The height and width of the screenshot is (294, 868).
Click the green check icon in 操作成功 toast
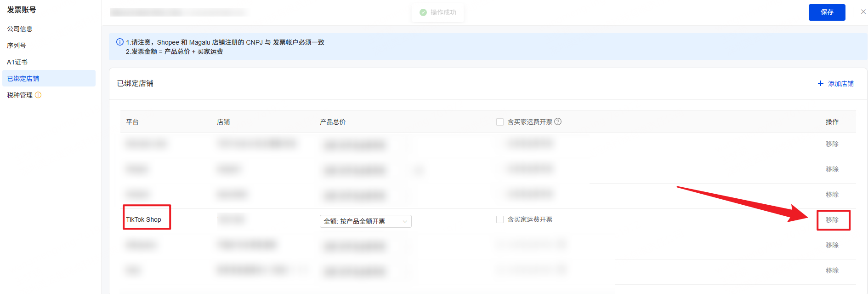423,12
